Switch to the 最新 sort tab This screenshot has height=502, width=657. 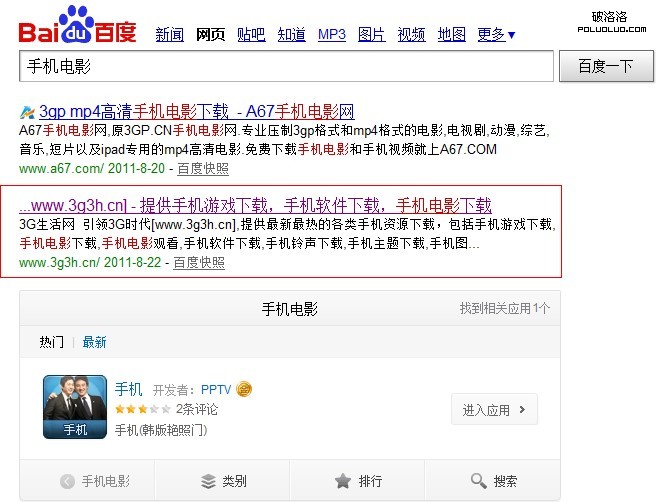[94, 342]
